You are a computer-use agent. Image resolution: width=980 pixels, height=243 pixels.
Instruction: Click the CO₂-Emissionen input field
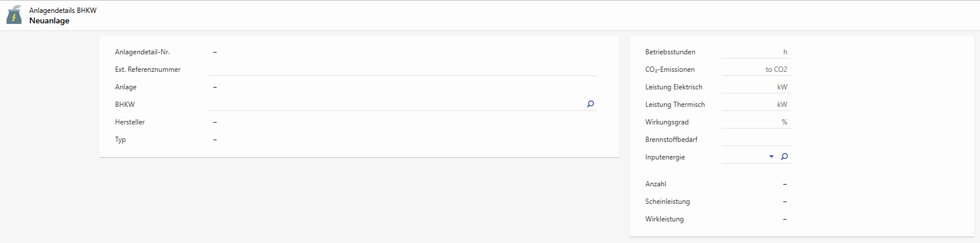tap(742, 69)
